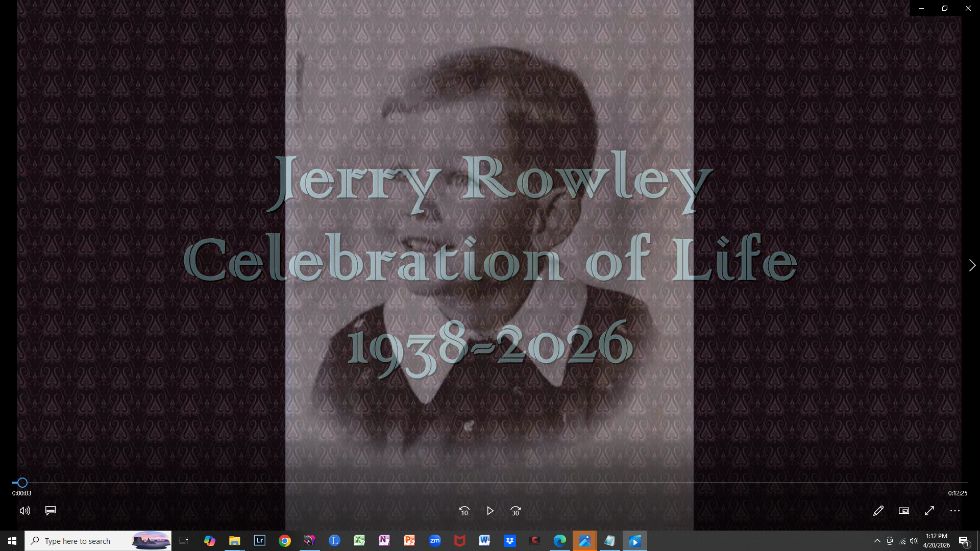Viewport: 980px width, 551px height.
Task: Open Google Chrome from the taskbar
Action: (x=284, y=541)
